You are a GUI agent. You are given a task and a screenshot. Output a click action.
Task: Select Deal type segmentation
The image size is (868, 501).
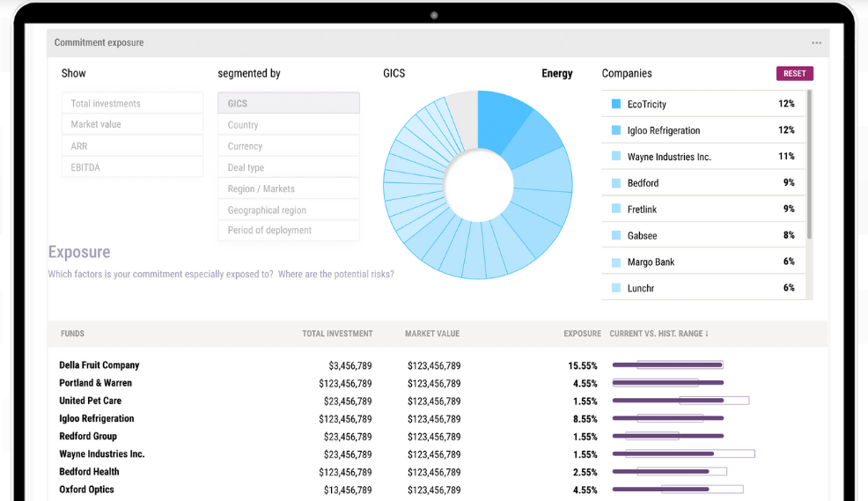288,167
